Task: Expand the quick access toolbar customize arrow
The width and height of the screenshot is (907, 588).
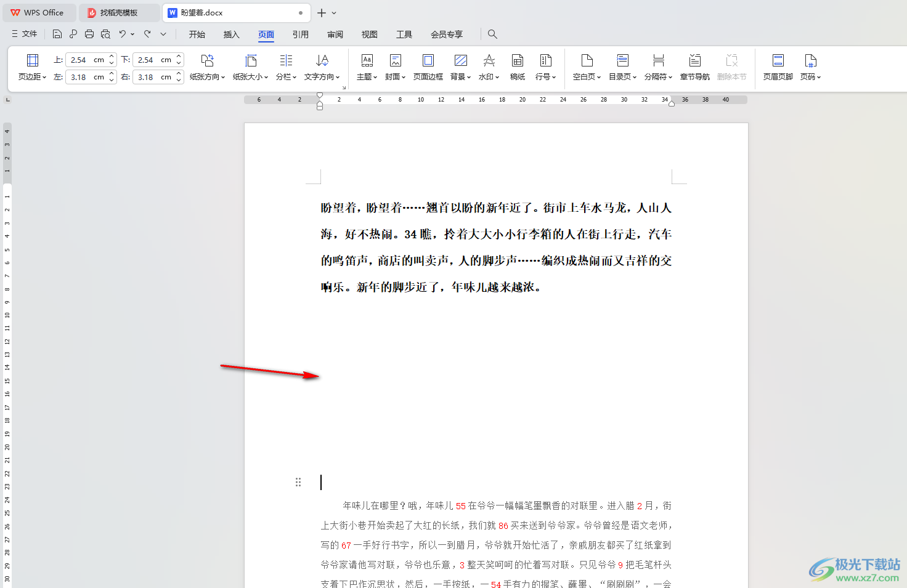Action: pos(163,34)
